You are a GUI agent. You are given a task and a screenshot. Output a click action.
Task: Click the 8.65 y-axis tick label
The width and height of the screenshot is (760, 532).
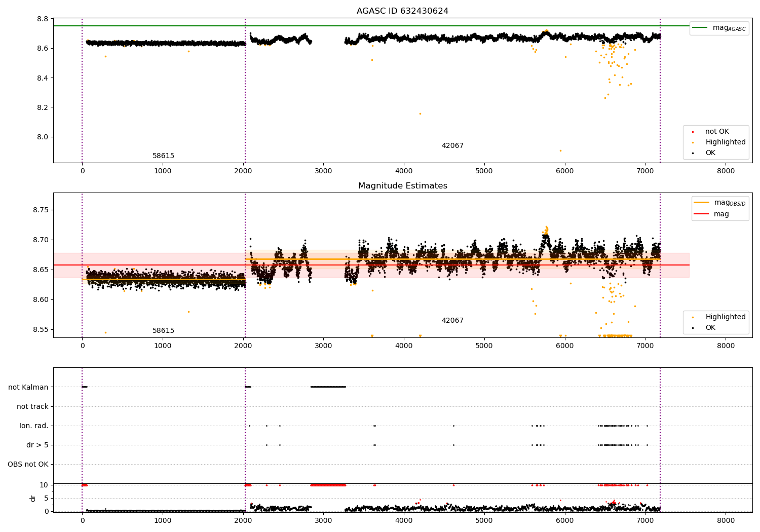(41, 270)
